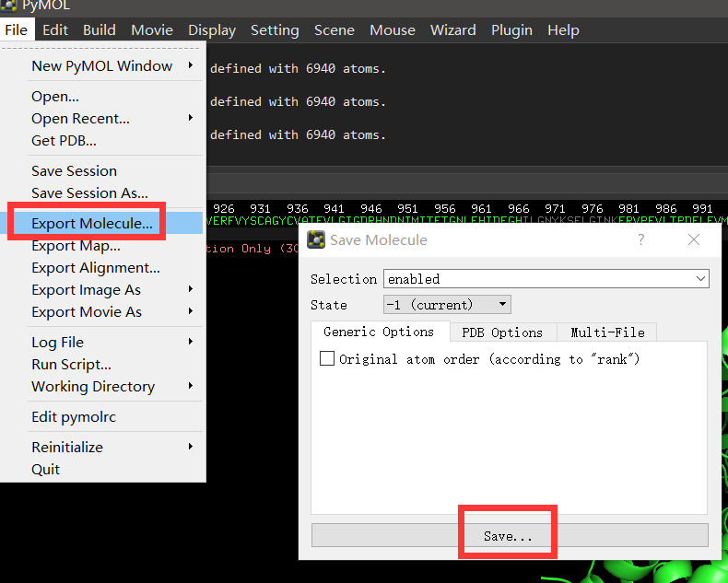Open the Setting menu

(x=275, y=30)
